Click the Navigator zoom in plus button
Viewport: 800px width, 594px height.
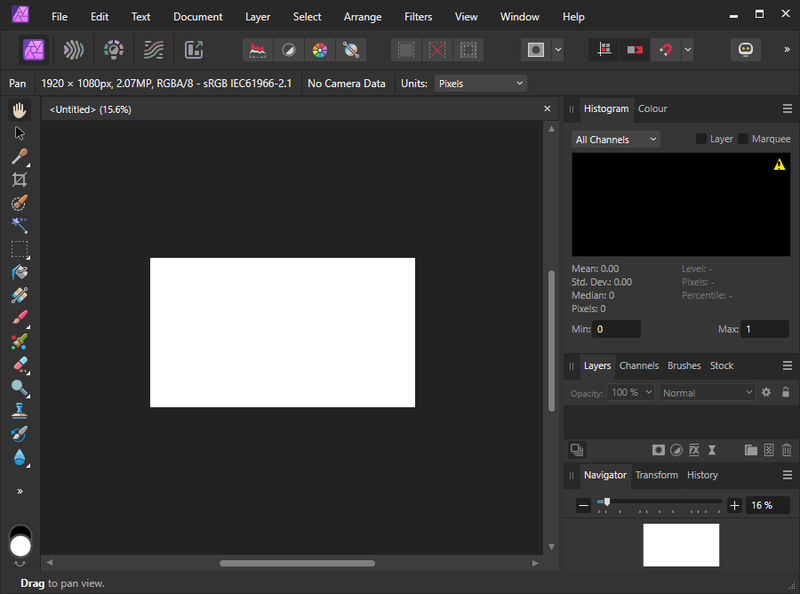[x=734, y=506]
